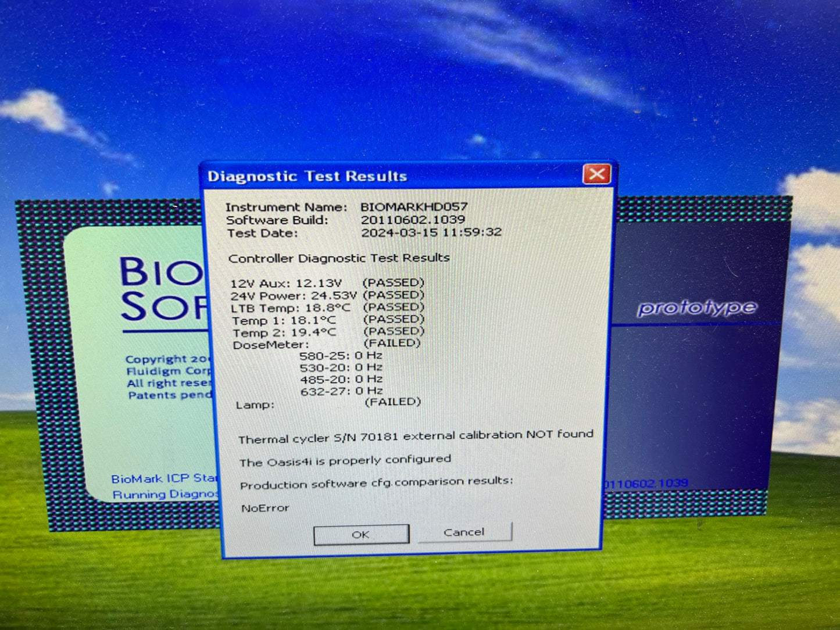Click the DoseMeter FAILED status
Image resolution: width=840 pixels, height=630 pixels.
(x=391, y=343)
